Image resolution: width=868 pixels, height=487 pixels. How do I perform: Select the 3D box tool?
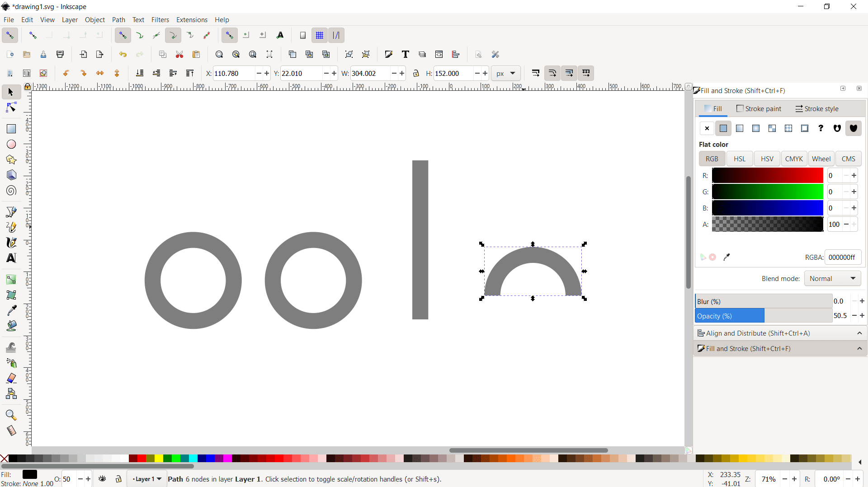click(11, 175)
